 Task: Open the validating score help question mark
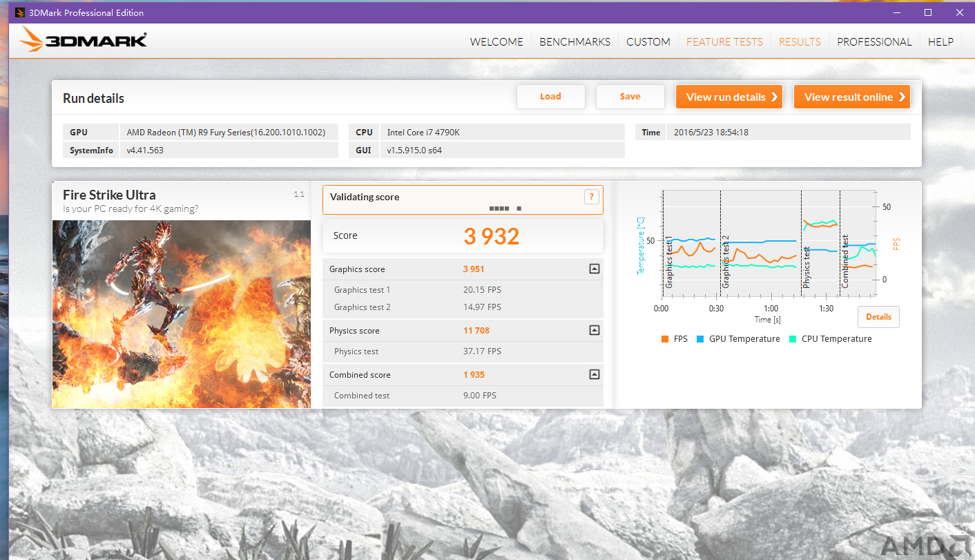coord(591,197)
